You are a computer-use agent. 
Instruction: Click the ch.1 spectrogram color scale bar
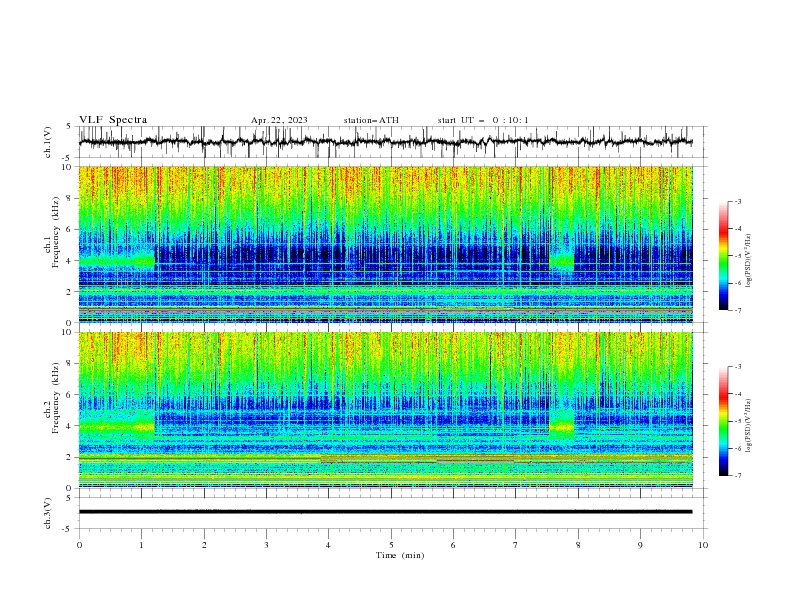[723, 256]
